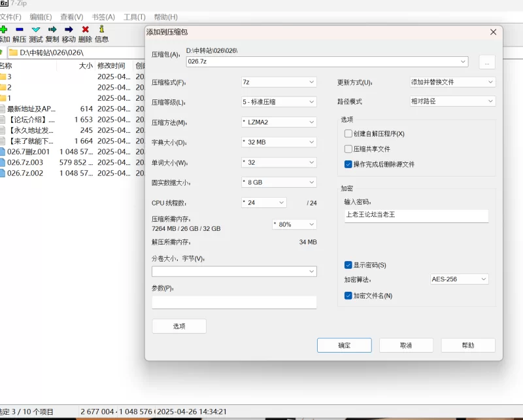Open the 书签(A) menu
Screen dimensions: 523x420
pyautogui.click(x=103, y=17)
